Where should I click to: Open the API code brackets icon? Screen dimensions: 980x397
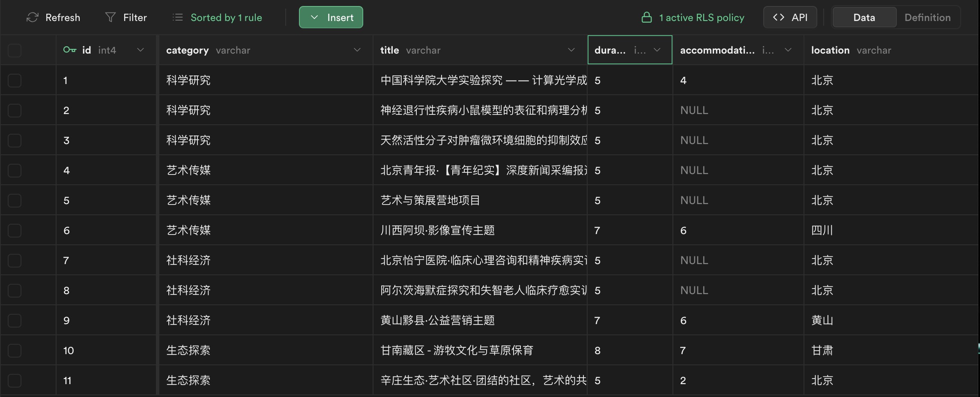click(x=778, y=17)
